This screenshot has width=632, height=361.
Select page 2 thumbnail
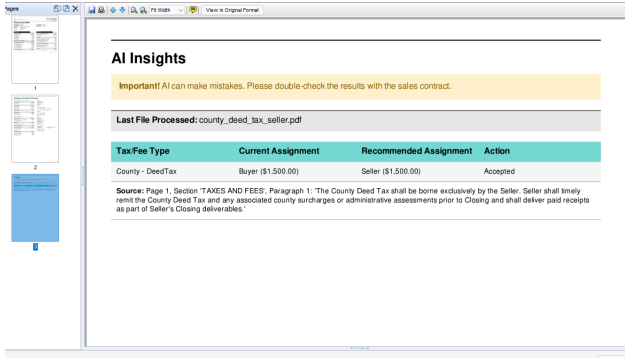(x=35, y=129)
